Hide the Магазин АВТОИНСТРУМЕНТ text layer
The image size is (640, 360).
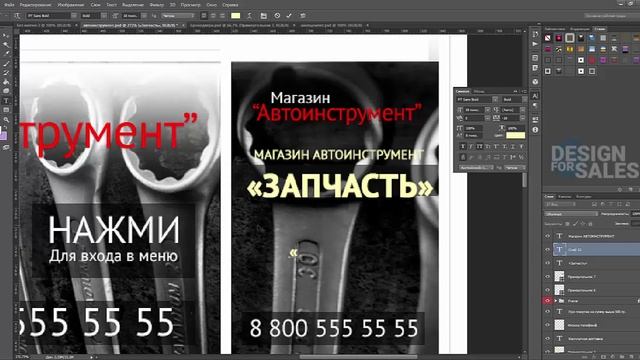[x=548, y=236]
